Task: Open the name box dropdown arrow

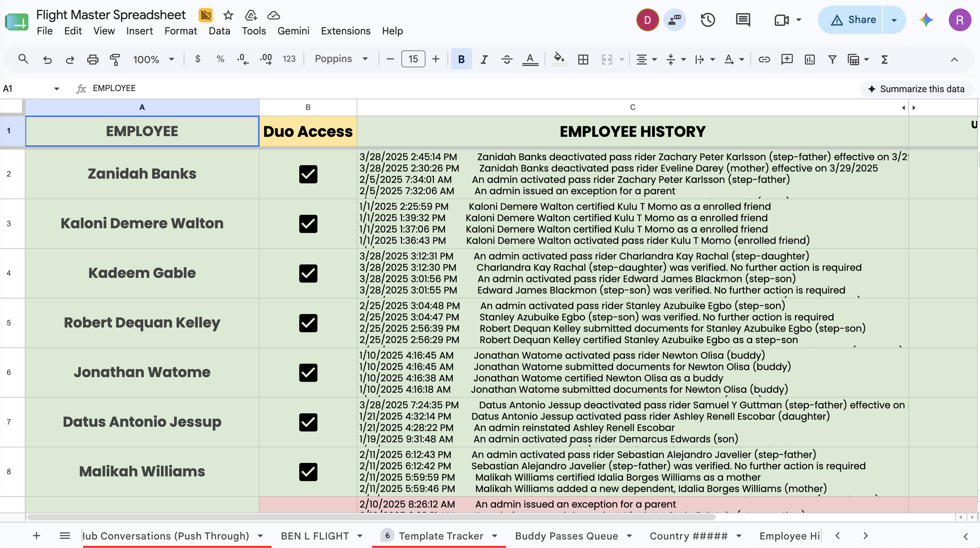Action: [57, 89]
